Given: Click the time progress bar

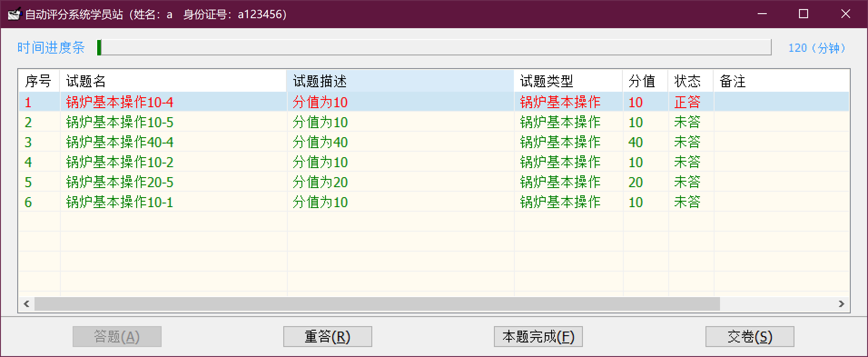Looking at the screenshot, I should tap(434, 47).
